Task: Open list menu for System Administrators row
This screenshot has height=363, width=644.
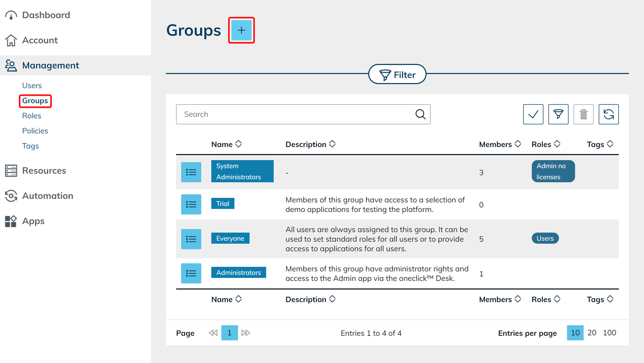Action: pyautogui.click(x=191, y=172)
